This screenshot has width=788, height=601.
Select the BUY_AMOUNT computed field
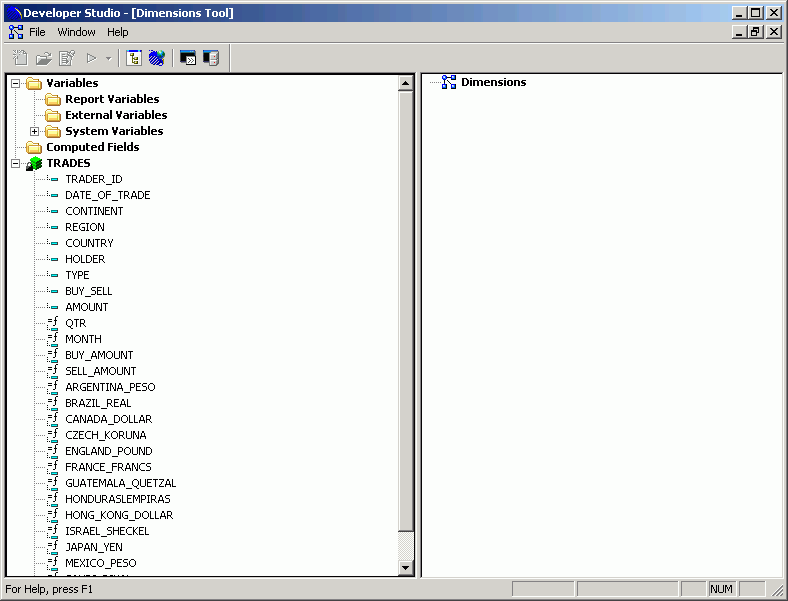(x=99, y=355)
